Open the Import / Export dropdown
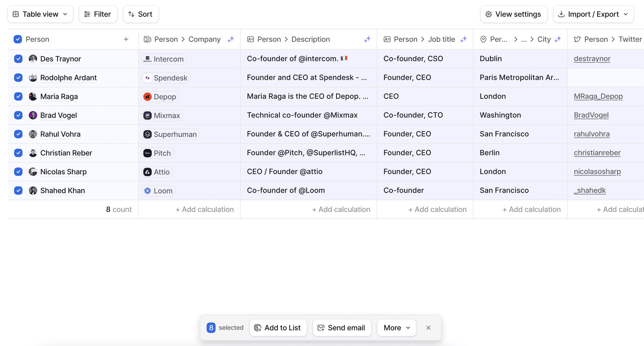The image size is (644, 346). coord(593,14)
